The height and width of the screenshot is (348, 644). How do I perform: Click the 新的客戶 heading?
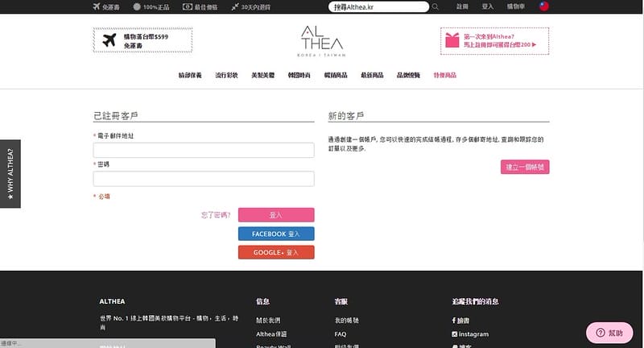point(346,116)
